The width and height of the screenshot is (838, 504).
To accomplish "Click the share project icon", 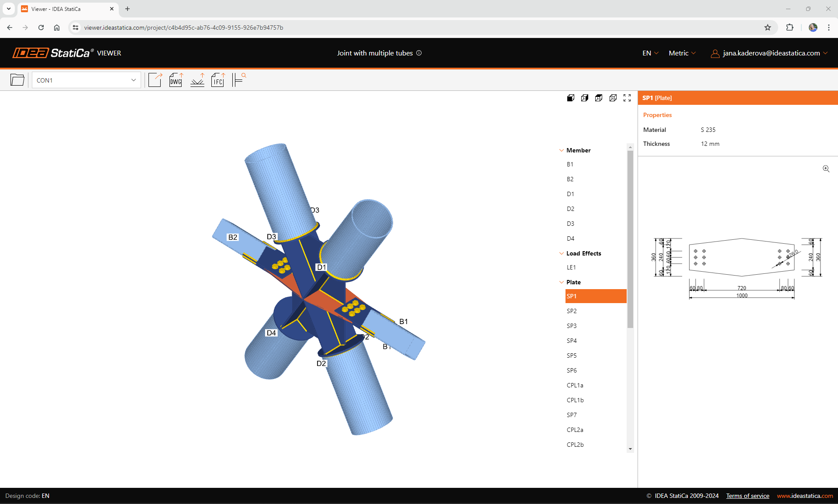I will (x=155, y=80).
